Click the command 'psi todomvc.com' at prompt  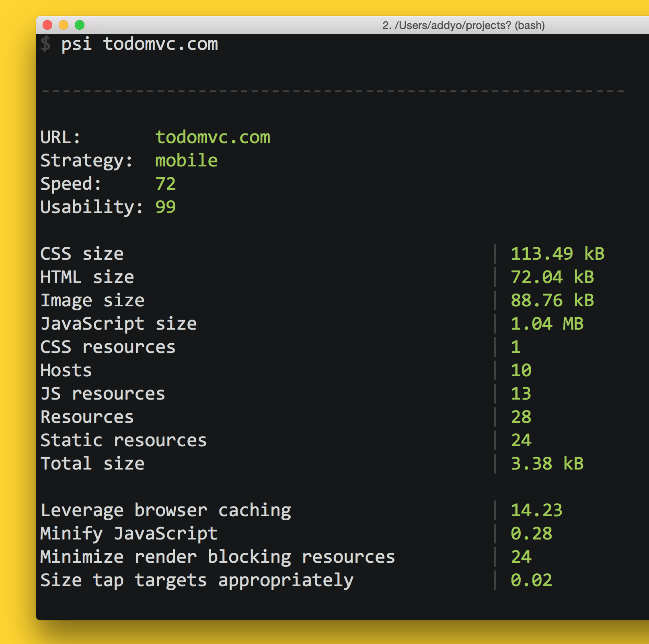click(140, 44)
